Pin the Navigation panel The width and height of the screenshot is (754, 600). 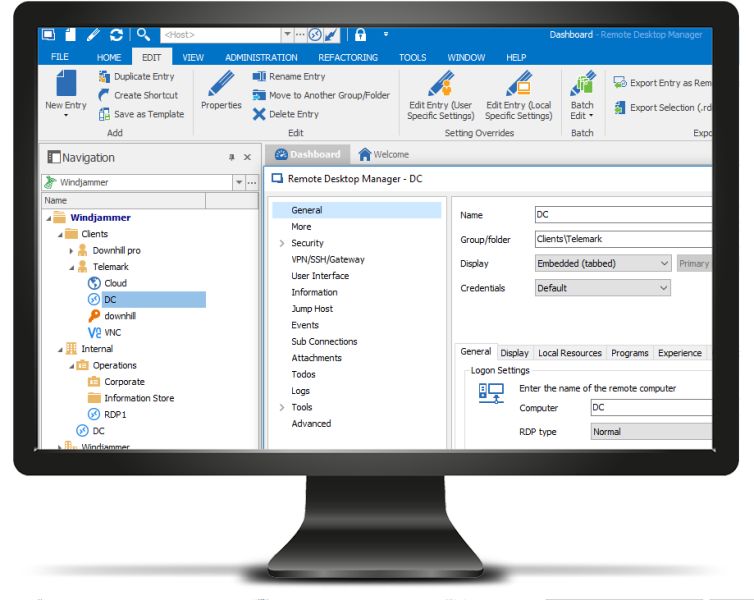pyautogui.click(x=231, y=157)
